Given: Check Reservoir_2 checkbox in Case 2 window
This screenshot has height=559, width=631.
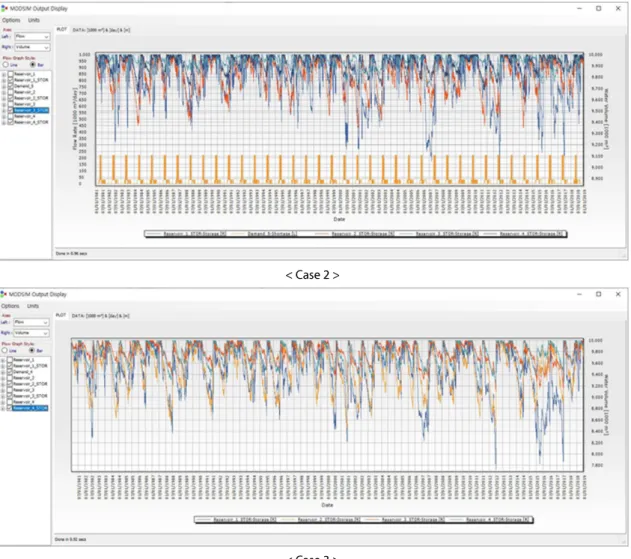Looking at the screenshot, I should click(10, 92).
